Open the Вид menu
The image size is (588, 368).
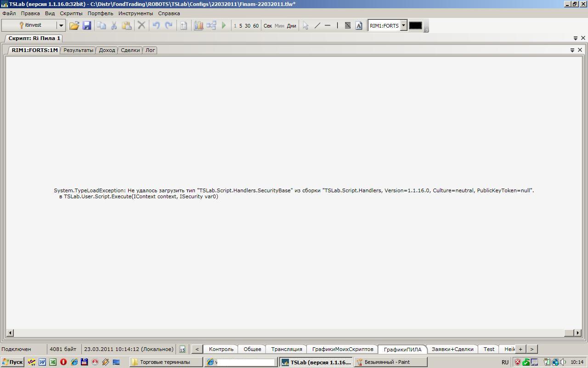pos(50,13)
